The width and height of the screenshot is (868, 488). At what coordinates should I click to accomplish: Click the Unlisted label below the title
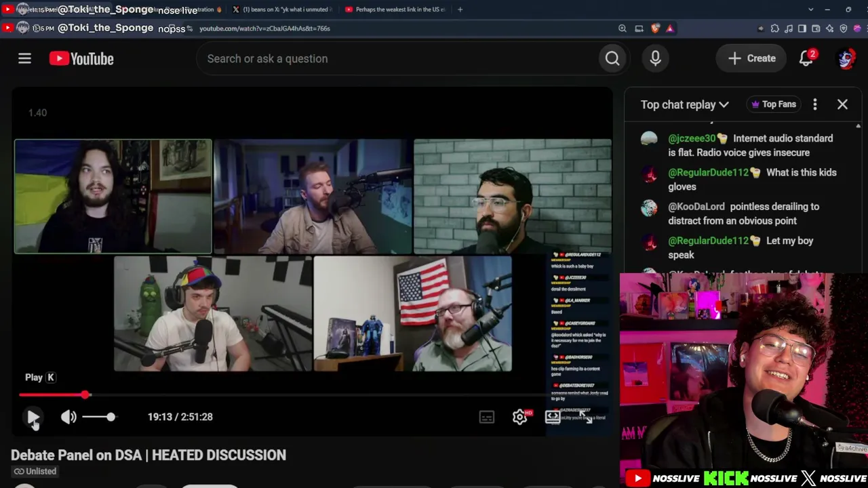point(35,471)
